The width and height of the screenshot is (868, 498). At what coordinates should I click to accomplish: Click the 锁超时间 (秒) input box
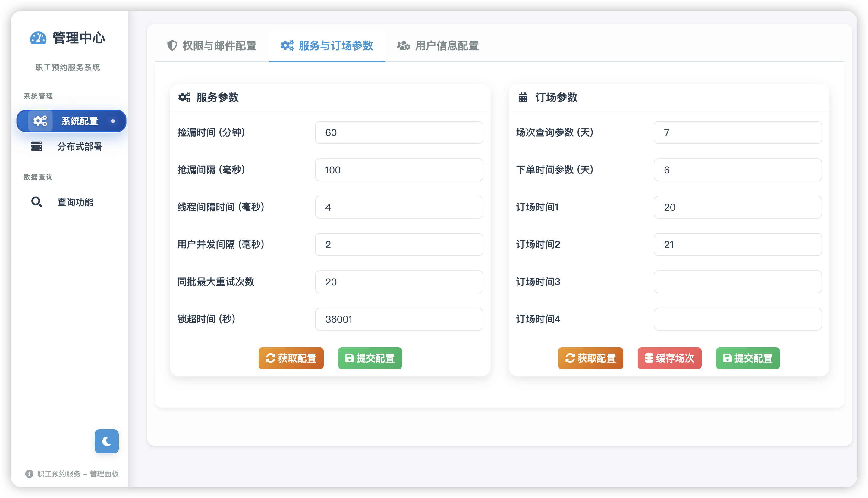(x=399, y=319)
